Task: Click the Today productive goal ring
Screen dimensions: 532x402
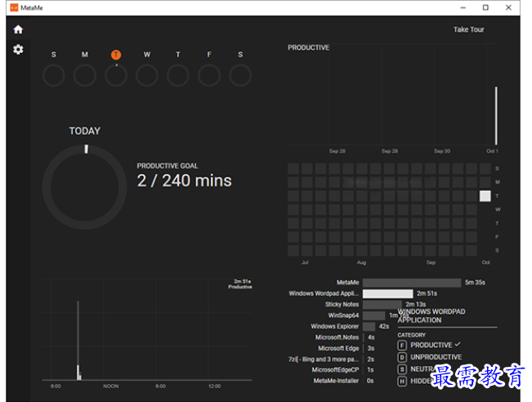Action: click(x=85, y=187)
